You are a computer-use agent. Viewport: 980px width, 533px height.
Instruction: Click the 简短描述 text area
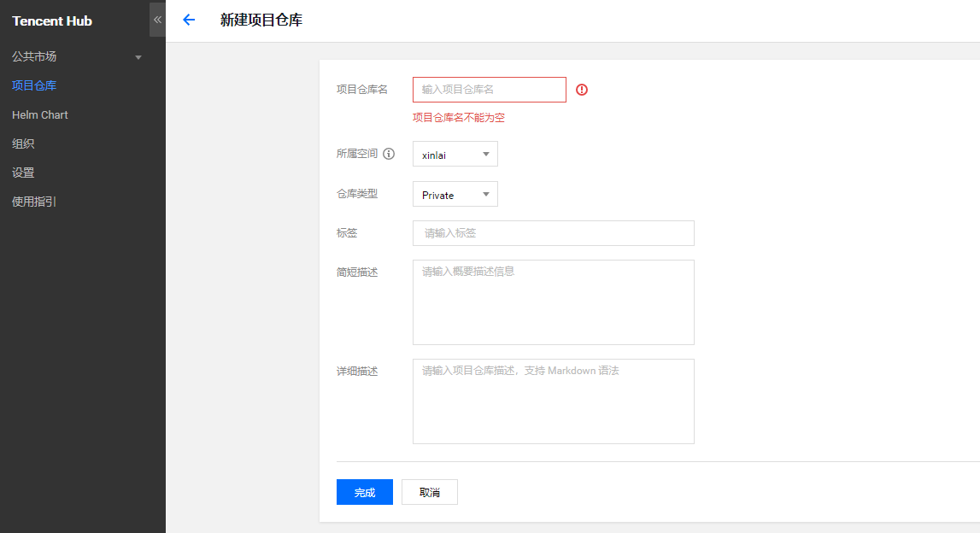553,302
